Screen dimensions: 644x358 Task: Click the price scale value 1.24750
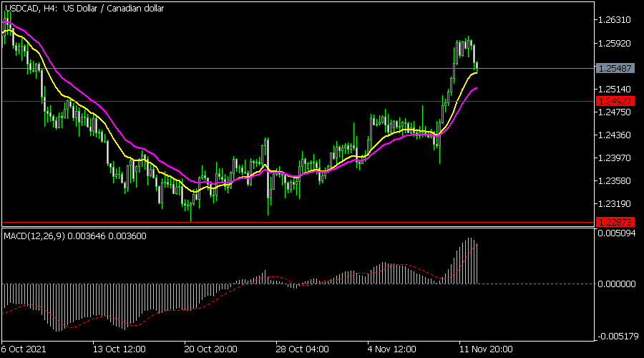(x=615, y=112)
